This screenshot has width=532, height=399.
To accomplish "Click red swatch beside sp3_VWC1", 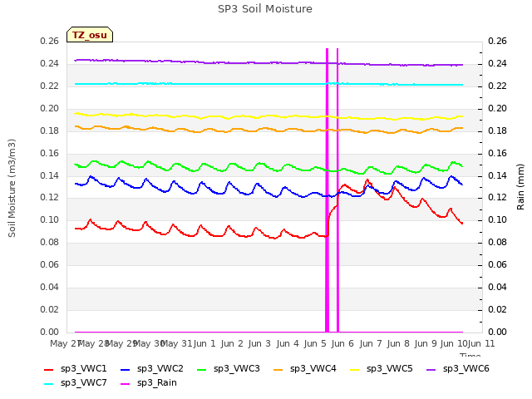I will tap(49, 370).
